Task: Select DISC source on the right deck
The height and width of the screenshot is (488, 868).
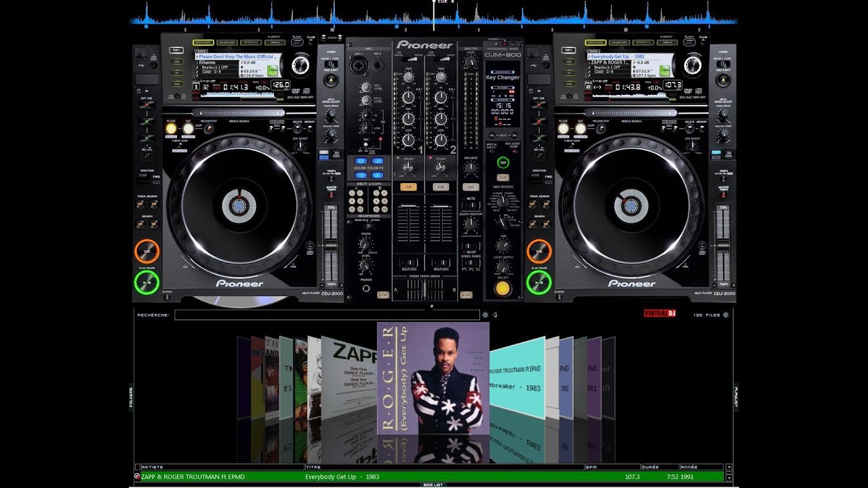Action: pyautogui.click(x=568, y=83)
